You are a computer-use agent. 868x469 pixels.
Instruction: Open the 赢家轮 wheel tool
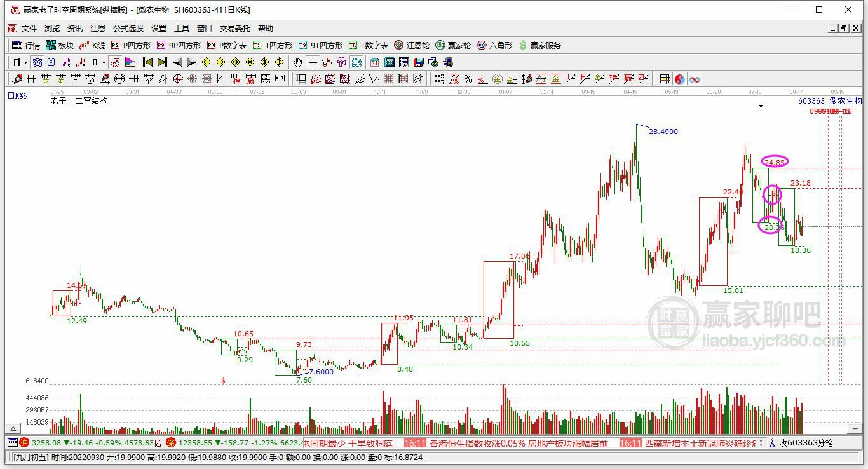(x=452, y=45)
